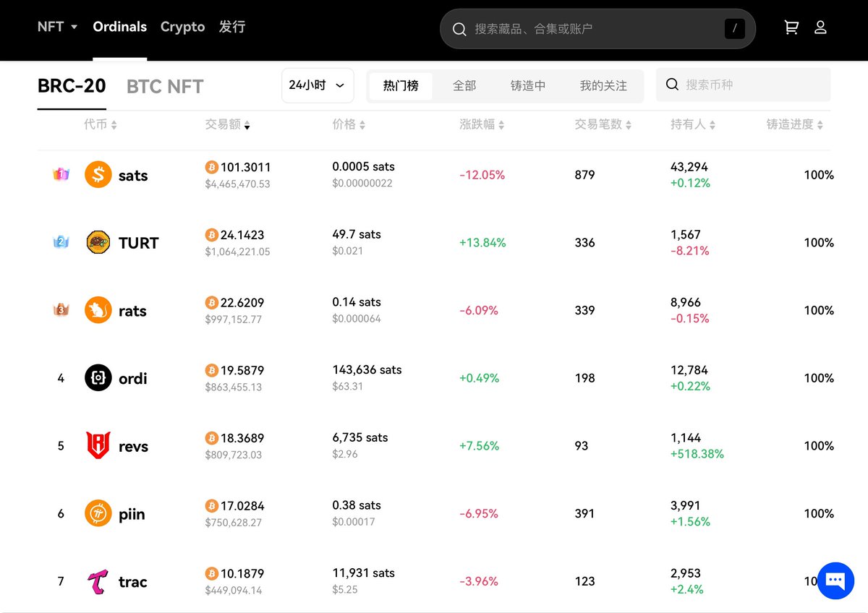Open the sats token name link
This screenshot has width=868, height=613.
pos(133,176)
